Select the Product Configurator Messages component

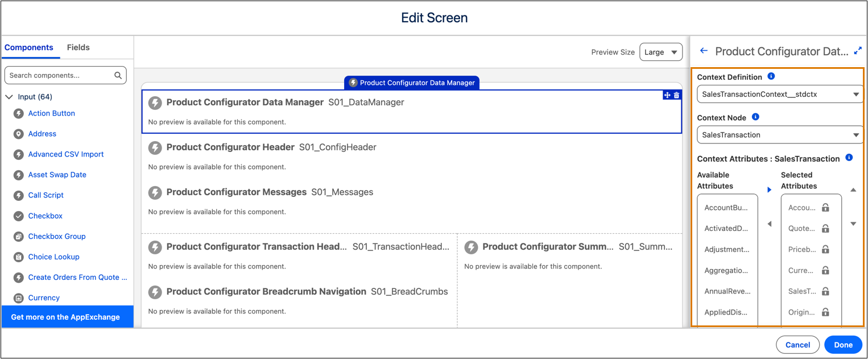(412, 201)
